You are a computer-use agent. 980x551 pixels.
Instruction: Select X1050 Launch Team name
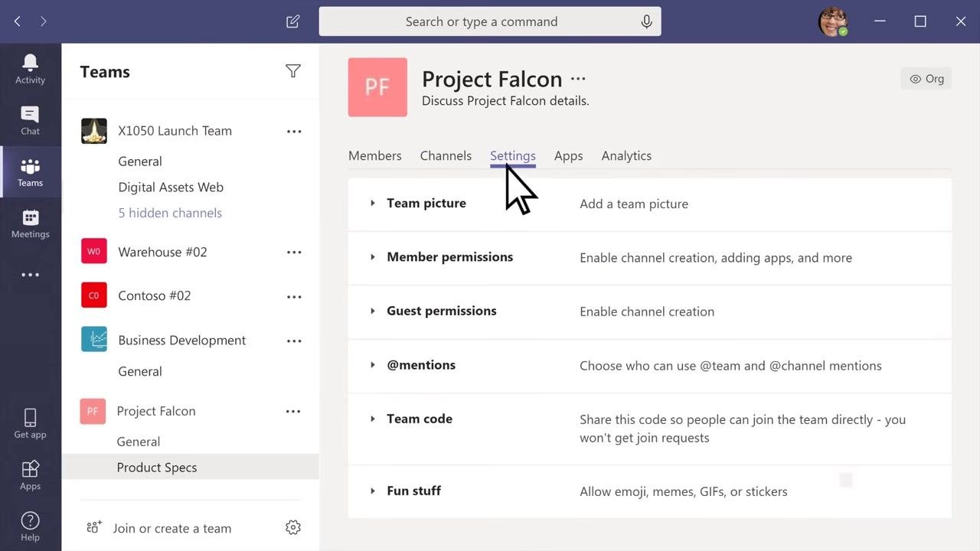click(x=175, y=131)
